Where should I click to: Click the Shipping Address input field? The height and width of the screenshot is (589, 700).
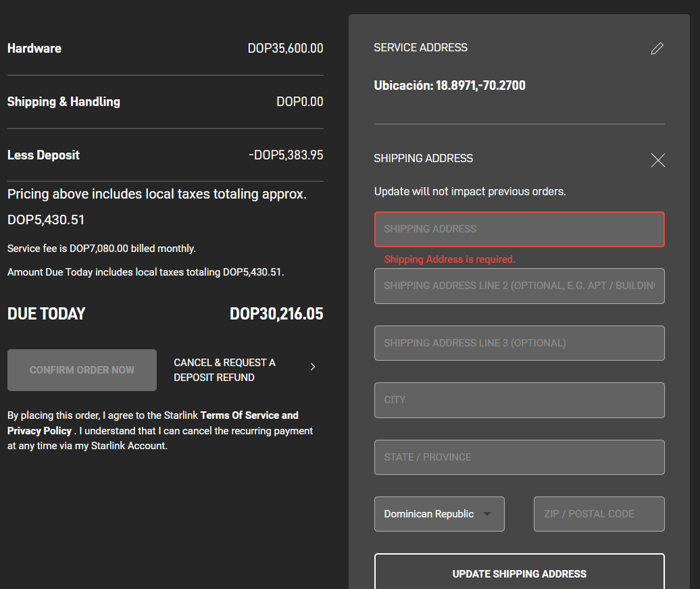[519, 230]
